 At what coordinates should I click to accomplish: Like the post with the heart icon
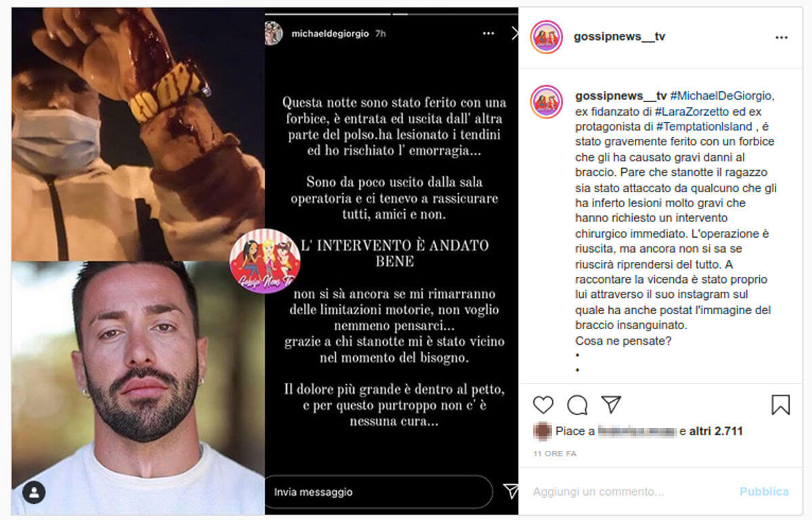[x=543, y=405]
